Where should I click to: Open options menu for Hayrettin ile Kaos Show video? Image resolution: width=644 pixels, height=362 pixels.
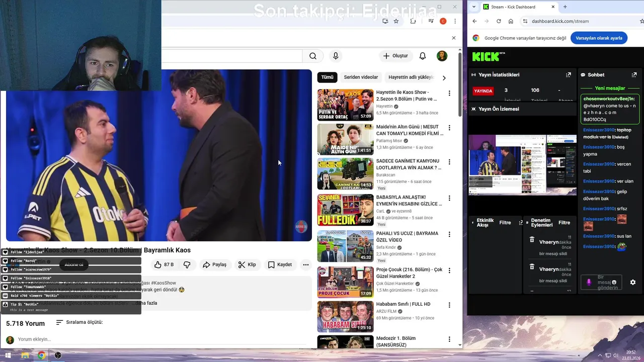(x=449, y=94)
